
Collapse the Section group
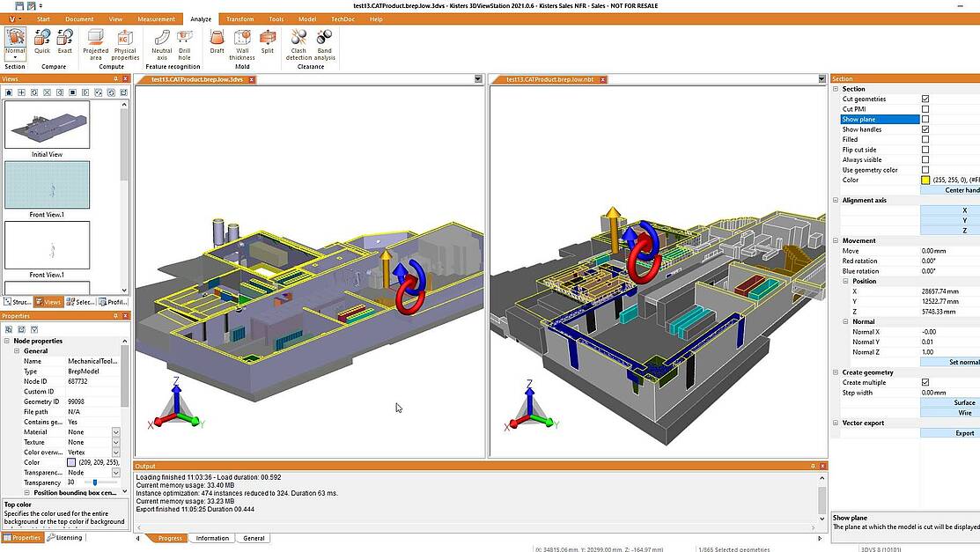[836, 89]
